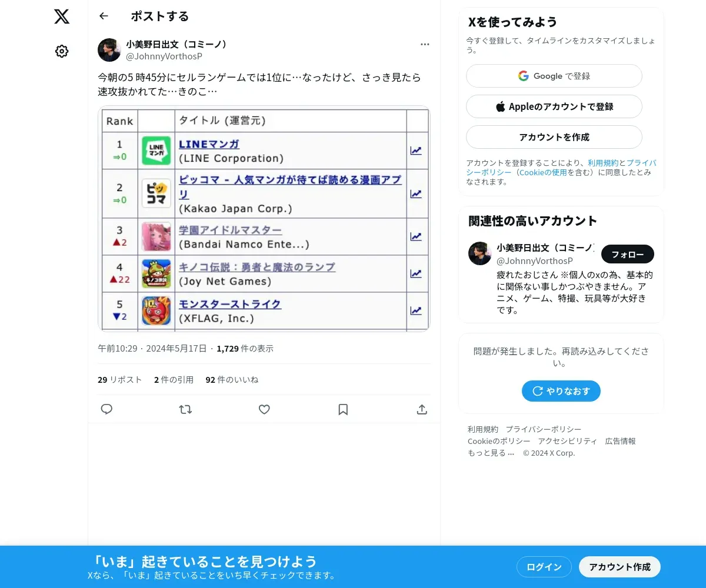Log in with bottom bar ログイン button

tap(544, 567)
